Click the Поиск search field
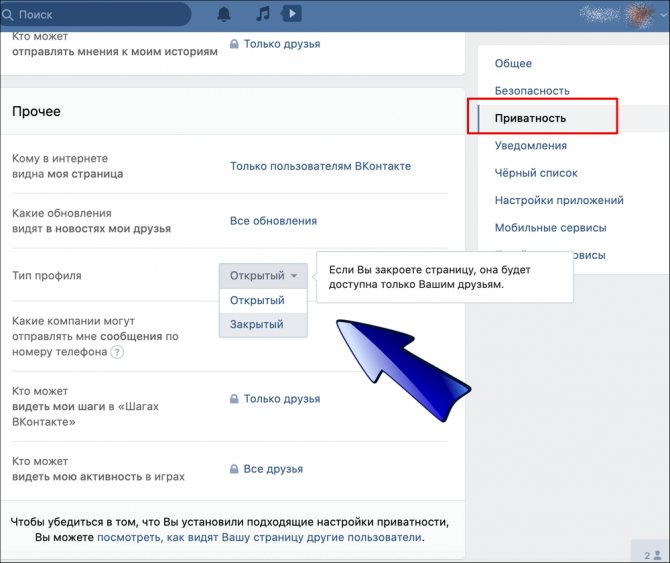 (95, 15)
